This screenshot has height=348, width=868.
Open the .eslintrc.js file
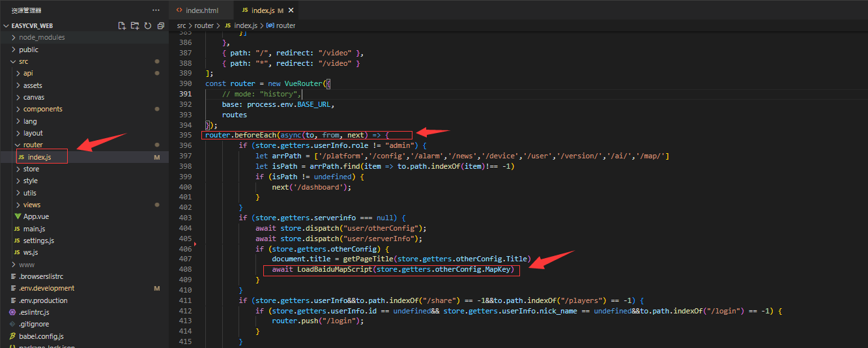click(34, 312)
